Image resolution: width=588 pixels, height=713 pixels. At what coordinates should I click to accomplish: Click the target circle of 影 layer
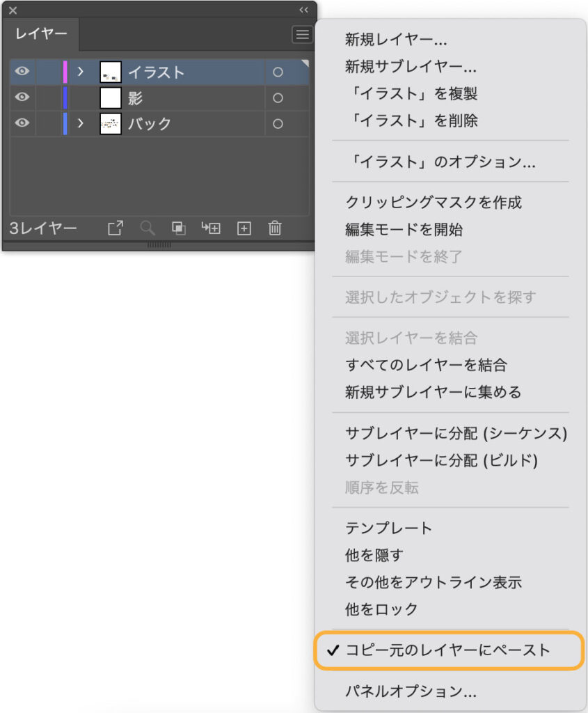coord(278,97)
